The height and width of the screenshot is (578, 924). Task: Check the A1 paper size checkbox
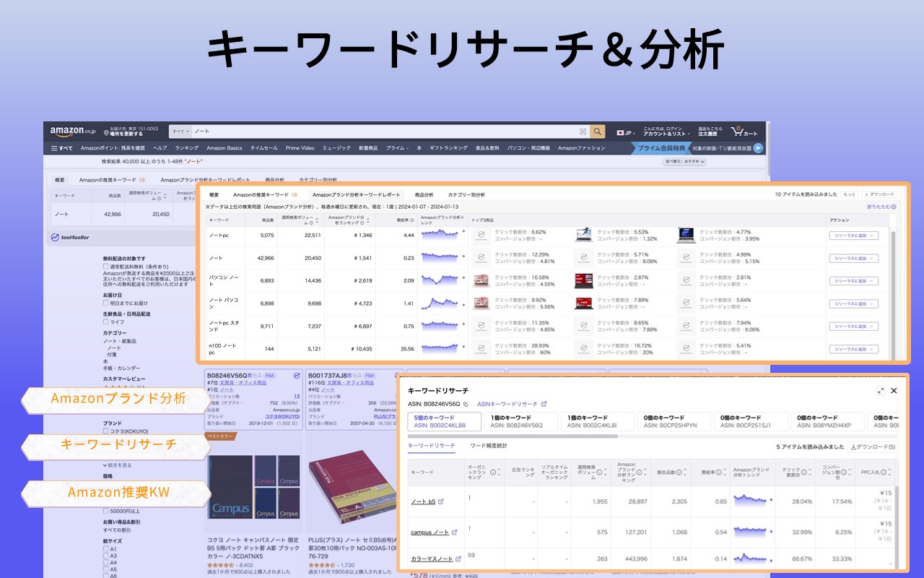coord(106,549)
